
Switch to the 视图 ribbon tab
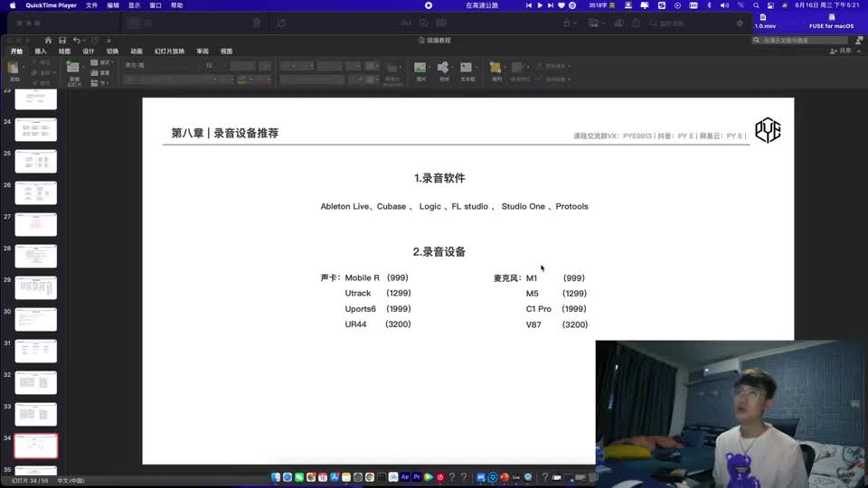click(226, 52)
